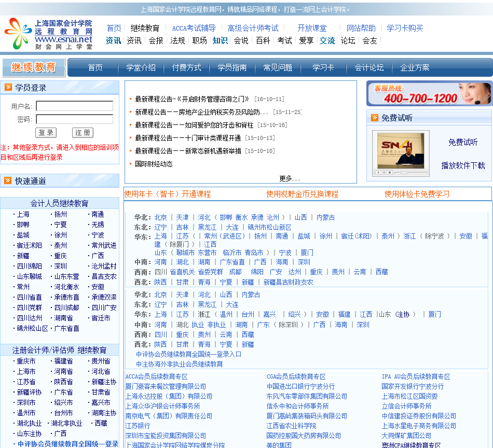Select 百科 in the secondary navigation
This screenshot has height=448, width=493.
pyautogui.click(x=263, y=40)
